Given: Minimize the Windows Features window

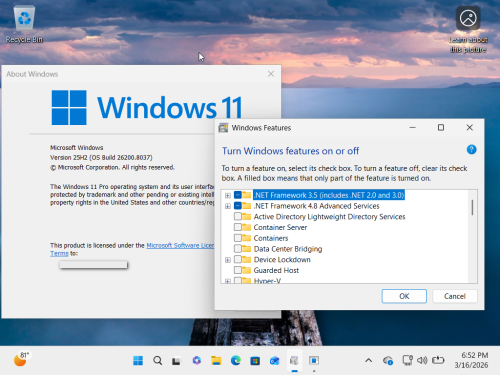Looking at the screenshot, I should point(412,128).
